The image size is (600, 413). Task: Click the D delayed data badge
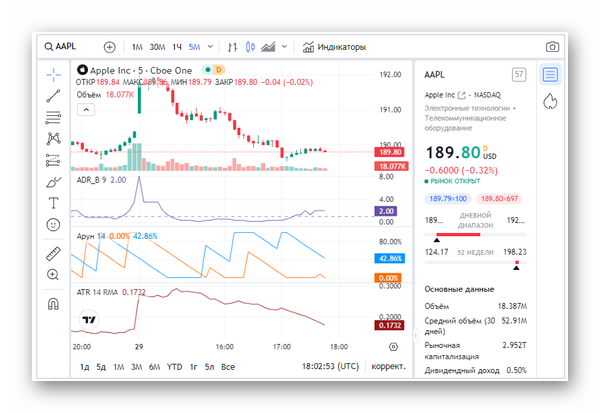[x=219, y=70]
